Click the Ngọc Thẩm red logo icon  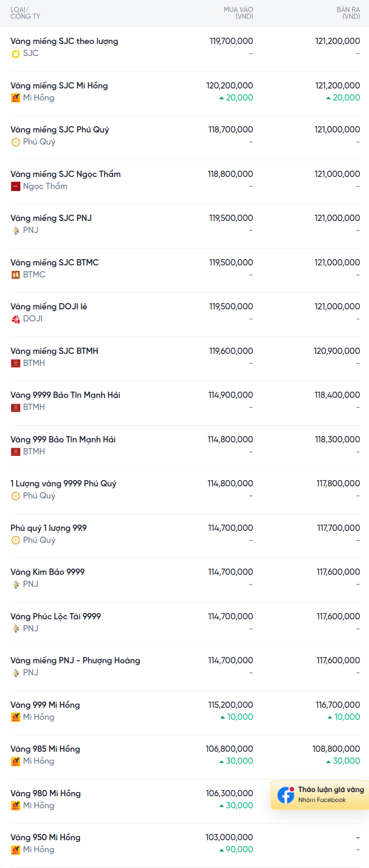point(16,186)
